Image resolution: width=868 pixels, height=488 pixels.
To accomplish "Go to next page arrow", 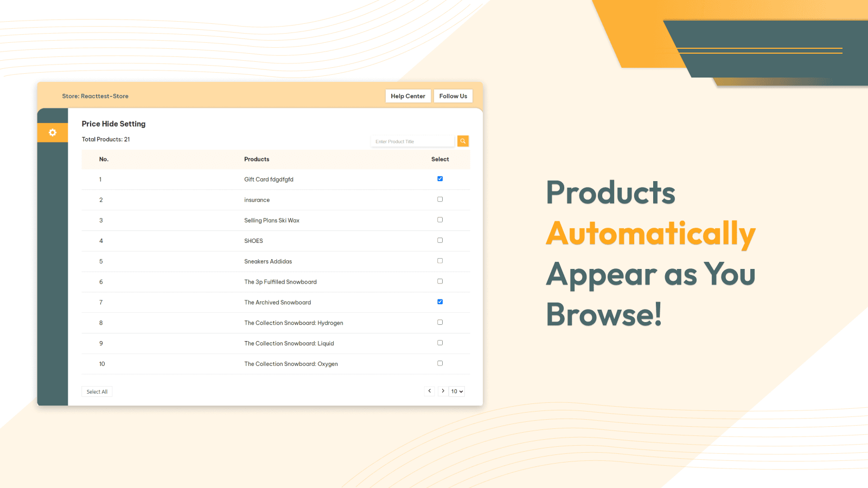I will click(x=443, y=391).
